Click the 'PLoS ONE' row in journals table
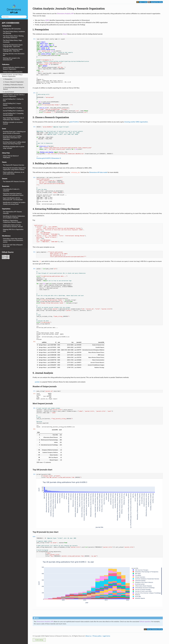Image resolution: width=169 pixels, height=644 pixels. 49,435
